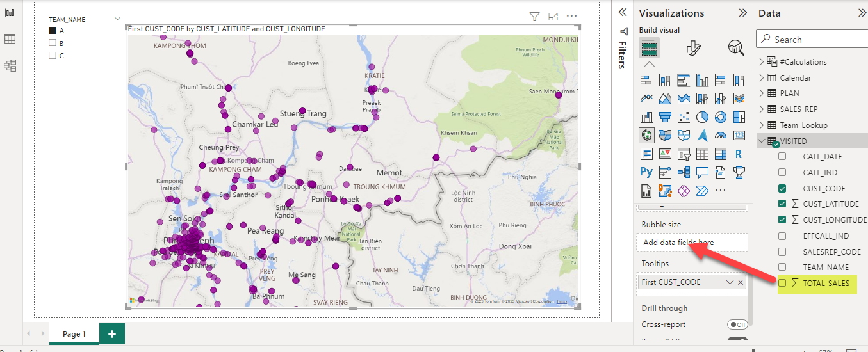
Task: Remove First CUST_CODE from Tooltips
Action: click(x=741, y=282)
